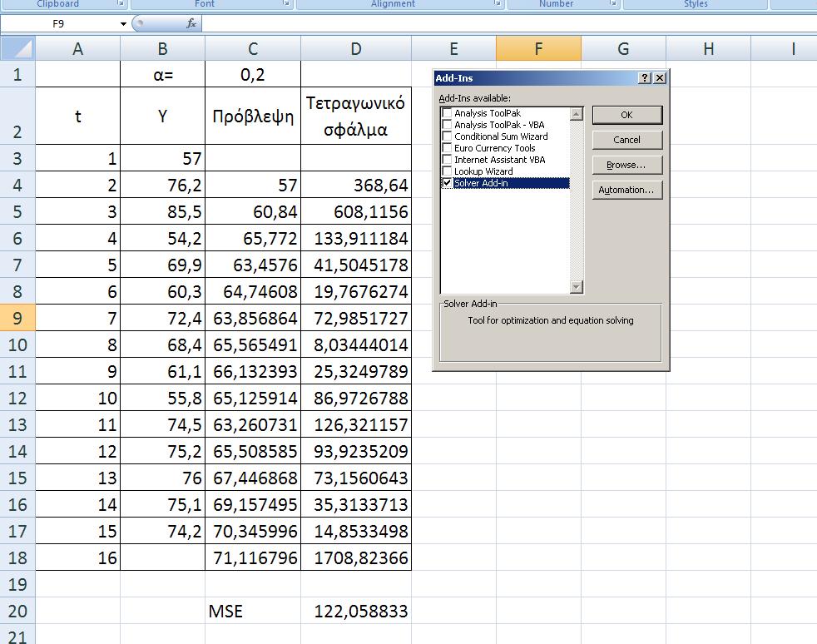Viewport: 817px width, 644px height.
Task: Select column F header
Action: 539,49
